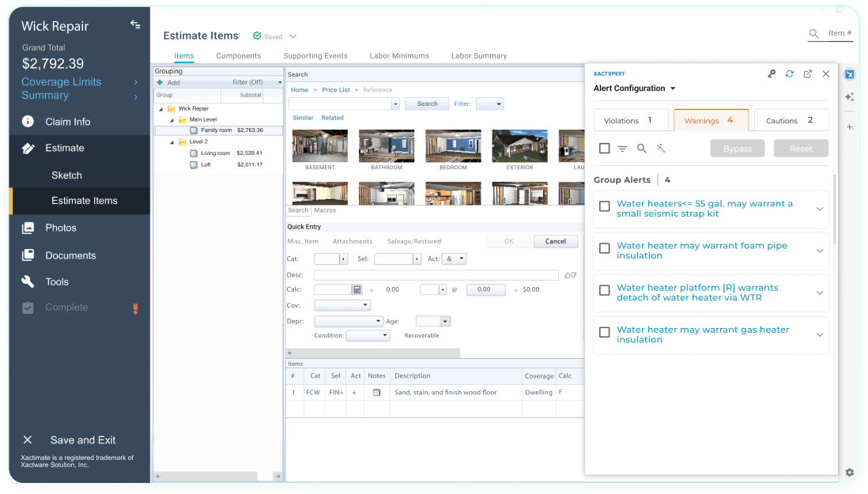Open Claim Info section
Viewport: 868px width, 494px height.
[67, 122]
